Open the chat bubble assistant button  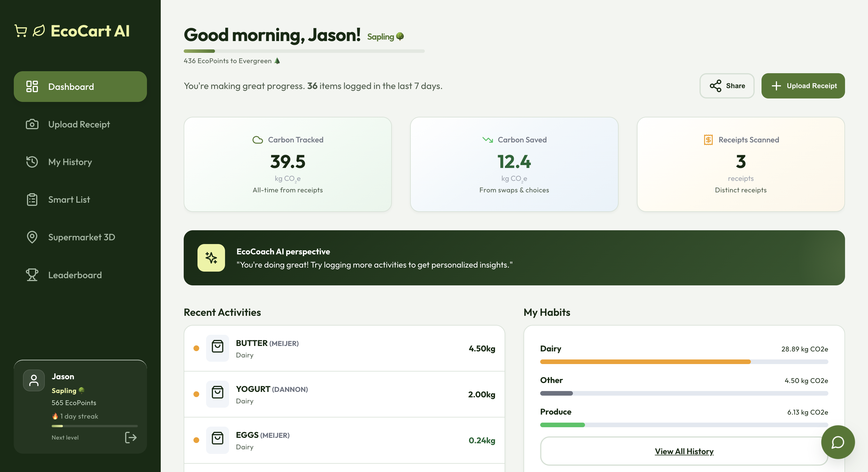tap(837, 442)
